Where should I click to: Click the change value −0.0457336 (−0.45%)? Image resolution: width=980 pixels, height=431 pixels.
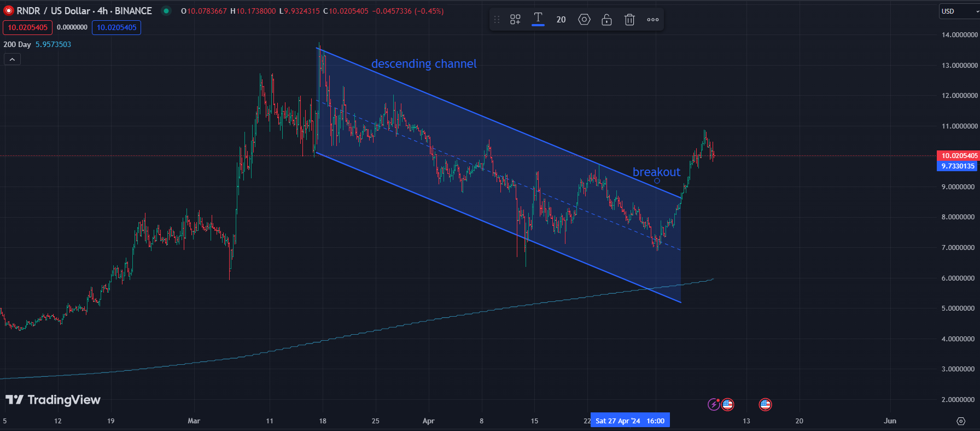point(408,11)
